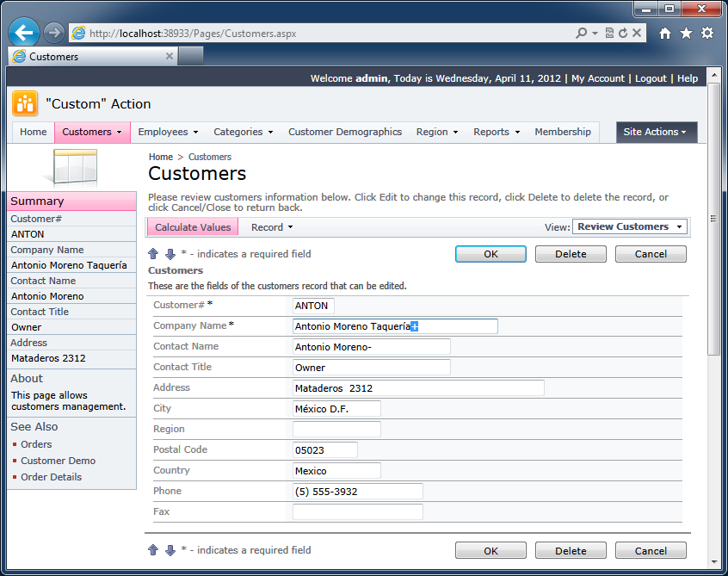Click the Country input field

tap(336, 471)
